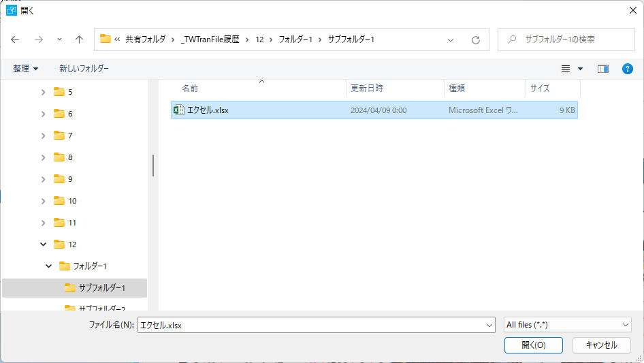644x363 pixels.
Task: Open recent locations dropdown arrow
Action: [59, 40]
